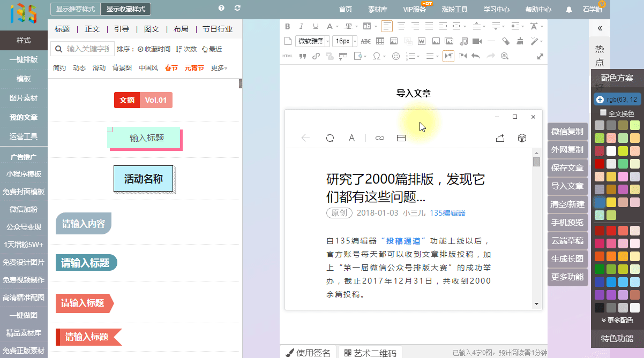644x358 pixels.
Task: Click the blockquote icon
Action: click(x=302, y=56)
